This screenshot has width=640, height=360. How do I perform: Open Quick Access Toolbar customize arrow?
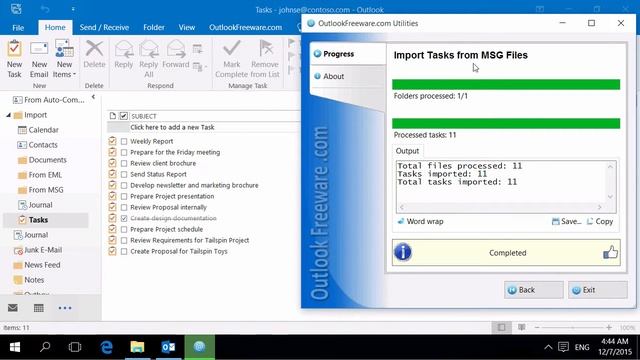[73, 9]
